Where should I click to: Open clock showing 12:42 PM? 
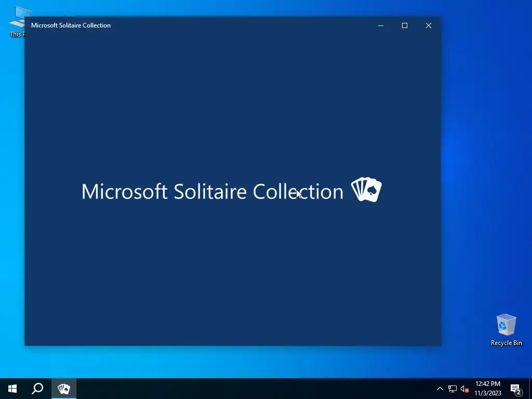(487, 389)
